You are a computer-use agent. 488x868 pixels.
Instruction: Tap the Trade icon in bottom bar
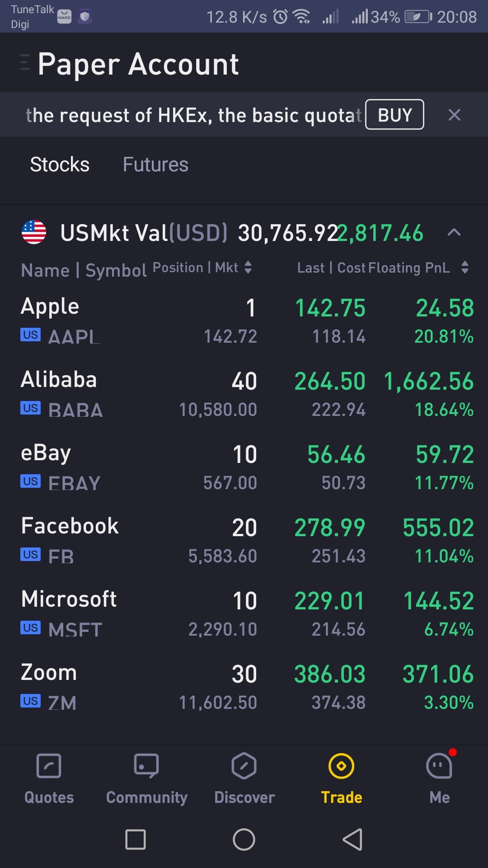[342, 766]
